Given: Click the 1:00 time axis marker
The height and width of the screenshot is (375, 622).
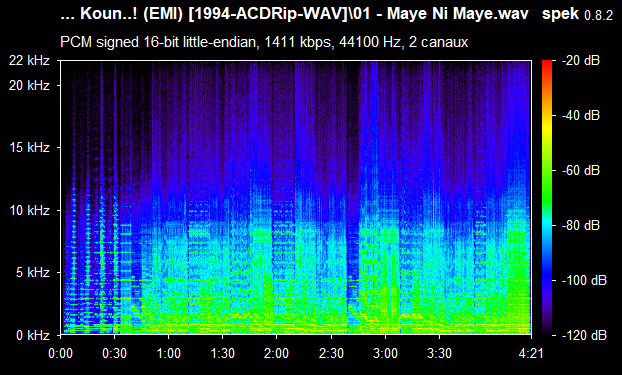Looking at the screenshot, I should [169, 353].
